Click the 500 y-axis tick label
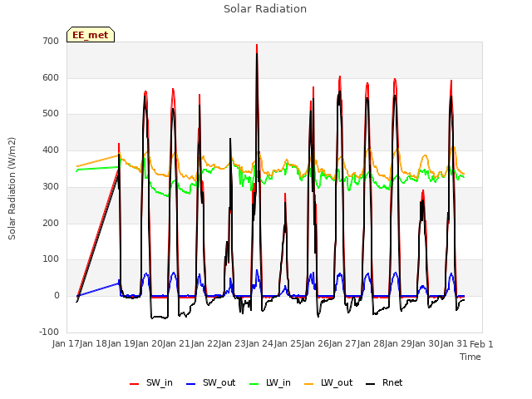Viewport: 532px width, 399px height. [51, 114]
